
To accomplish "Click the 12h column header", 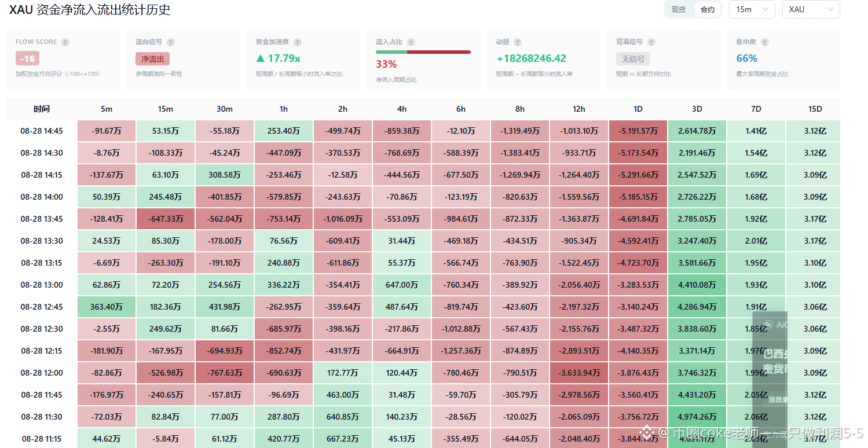I will [x=579, y=109].
